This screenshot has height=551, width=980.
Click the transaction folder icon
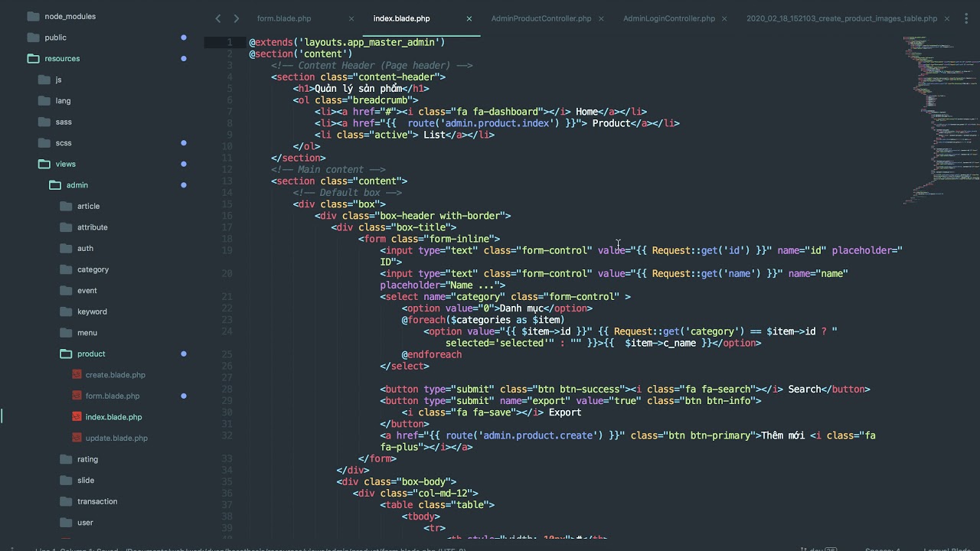coord(65,501)
